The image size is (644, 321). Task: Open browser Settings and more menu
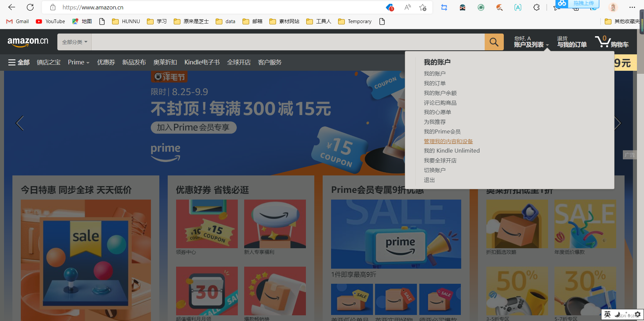(632, 7)
